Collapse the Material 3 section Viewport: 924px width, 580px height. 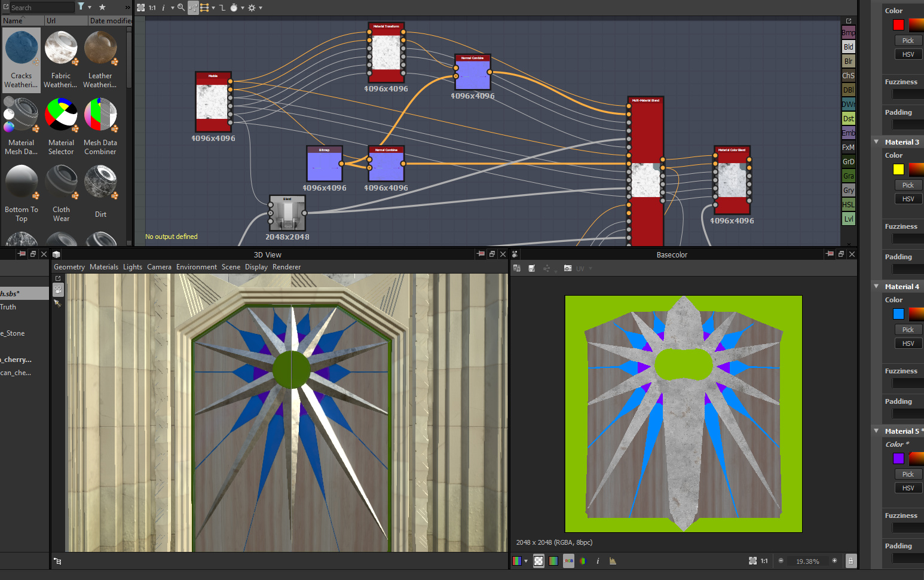tap(876, 142)
